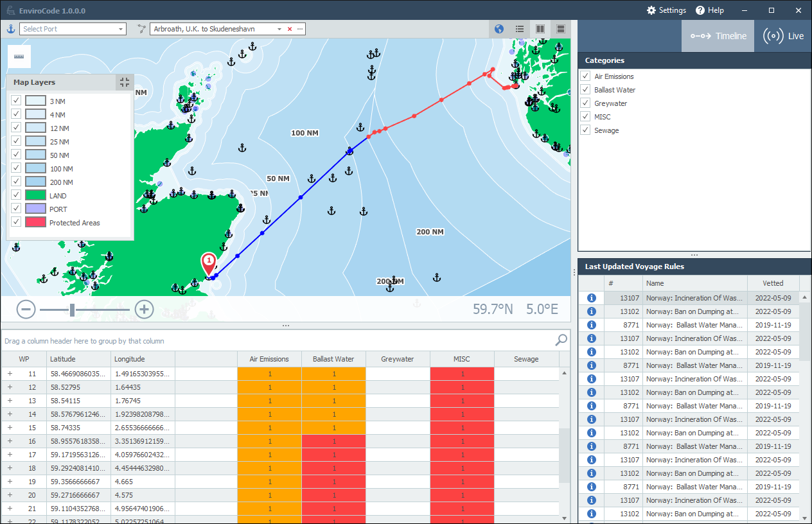Click the zoom in plus button
This screenshot has height=524, width=812.
click(x=144, y=310)
